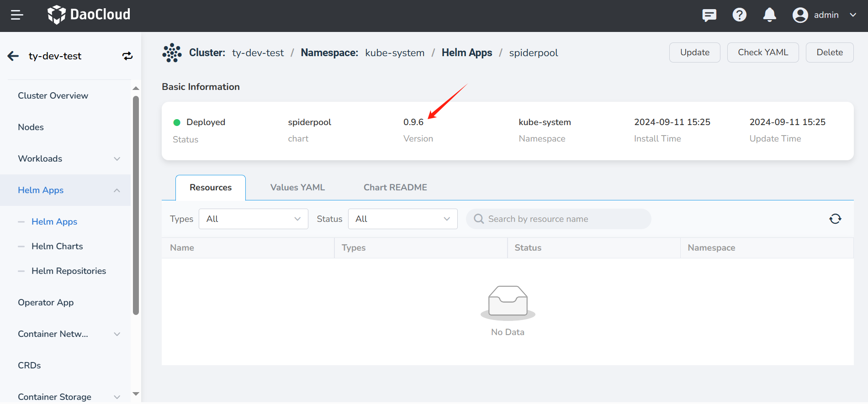The height and width of the screenshot is (404, 868).
Task: Go back using the left arrow
Action: point(13,56)
